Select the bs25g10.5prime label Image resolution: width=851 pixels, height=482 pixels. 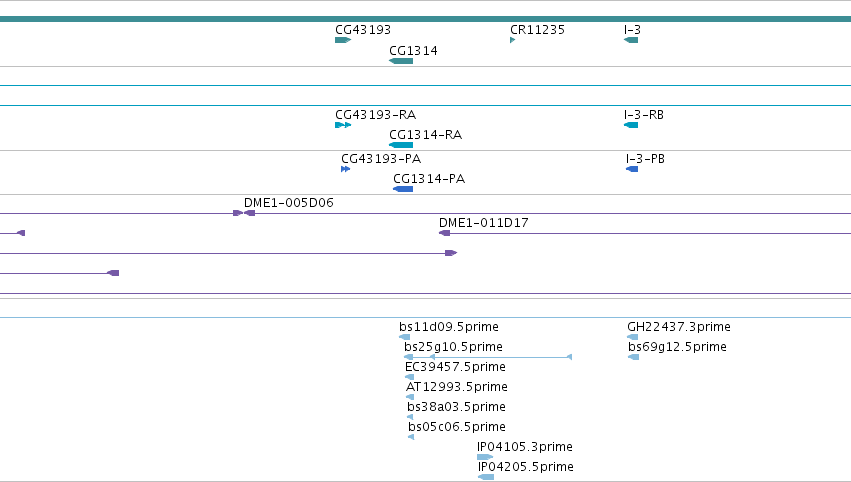(x=453, y=347)
